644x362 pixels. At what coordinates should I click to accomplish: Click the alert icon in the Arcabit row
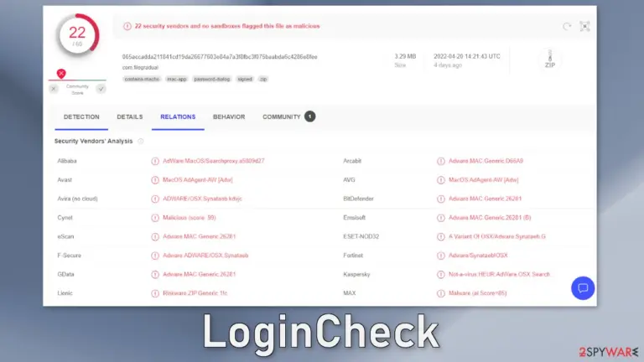click(441, 161)
